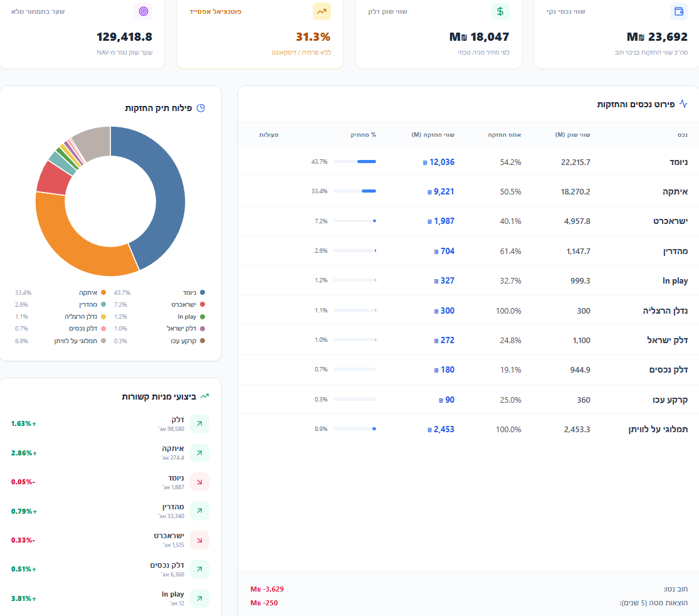The height and width of the screenshot is (616, 699).
Task: Click the green up-arrow icon for איתקה stock
Action: pos(200,453)
